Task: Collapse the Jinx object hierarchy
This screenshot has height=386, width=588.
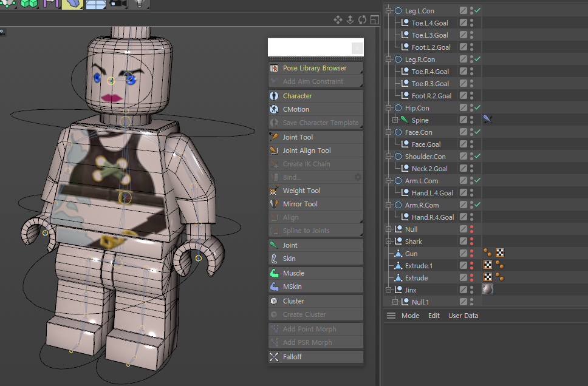Action: [389, 289]
